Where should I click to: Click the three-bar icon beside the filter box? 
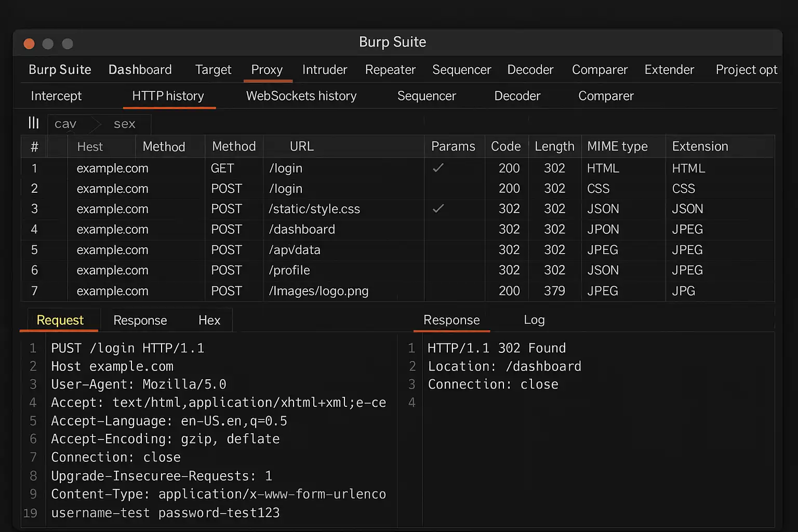click(34, 123)
